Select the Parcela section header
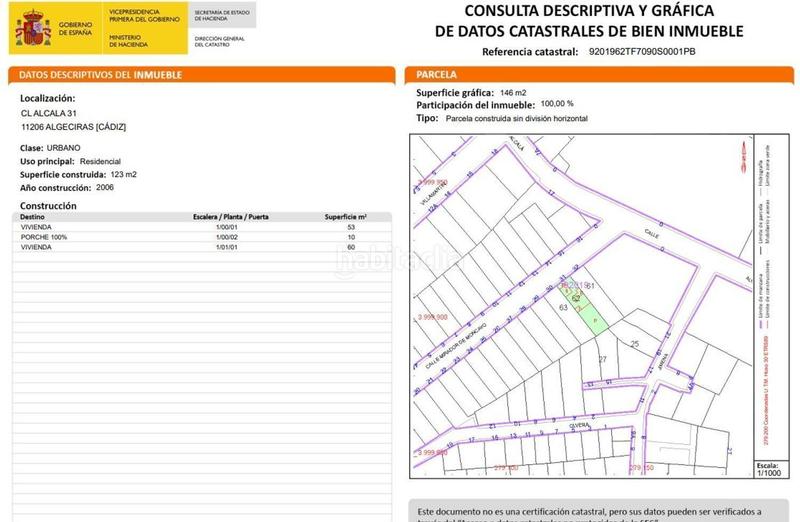 click(437, 75)
